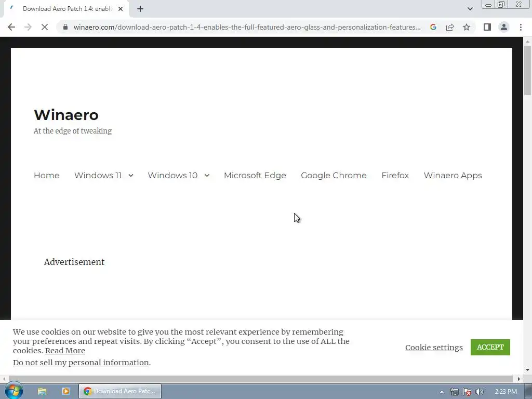
Task: Open the Winaero site title link
Action: [x=66, y=115]
